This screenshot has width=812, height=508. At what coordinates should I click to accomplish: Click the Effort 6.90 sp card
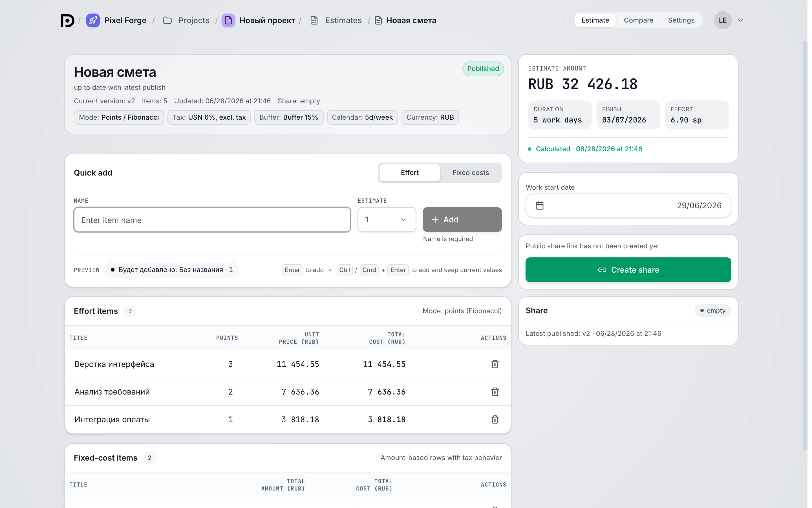coord(697,115)
